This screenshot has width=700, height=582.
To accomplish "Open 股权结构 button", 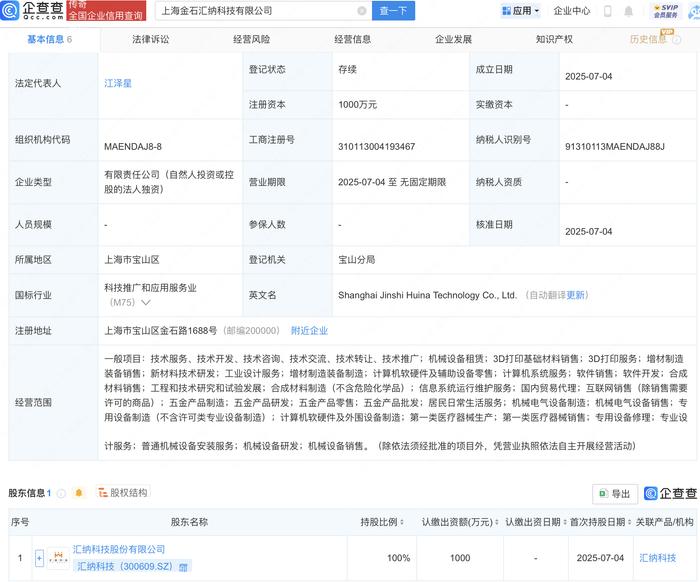I will point(123,493).
